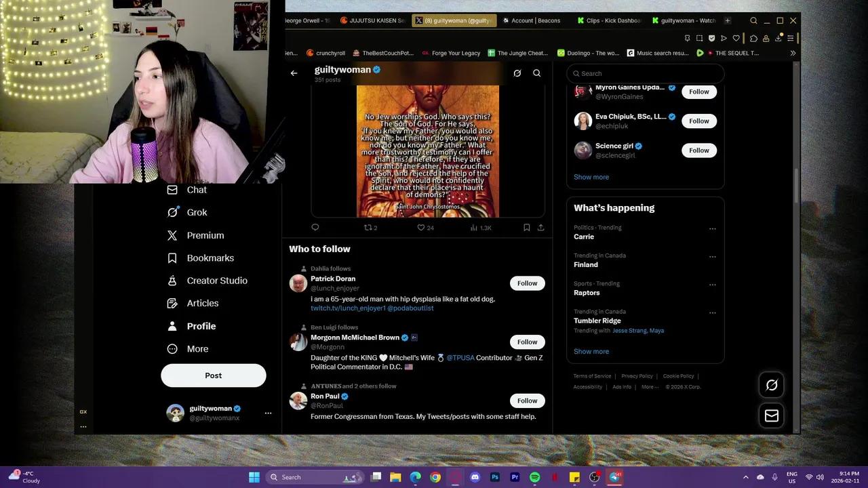Share the tweet using the share icon

click(x=540, y=227)
